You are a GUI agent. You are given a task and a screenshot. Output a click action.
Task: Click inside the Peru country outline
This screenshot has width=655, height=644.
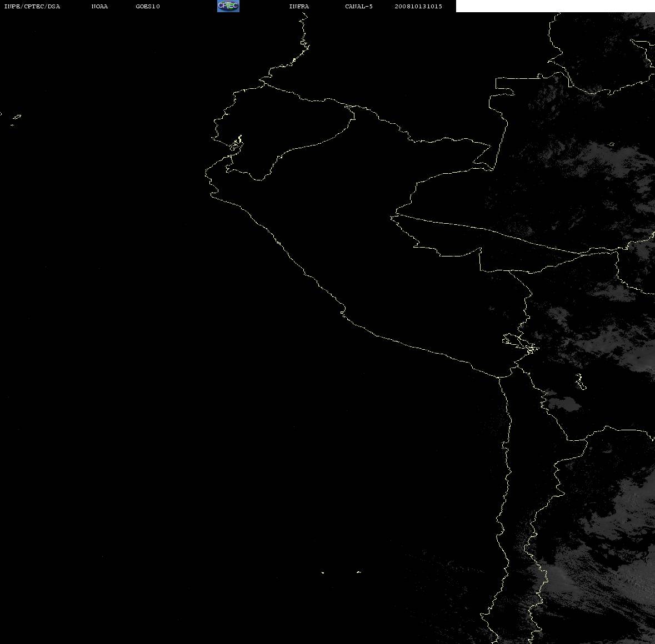tap(376, 250)
